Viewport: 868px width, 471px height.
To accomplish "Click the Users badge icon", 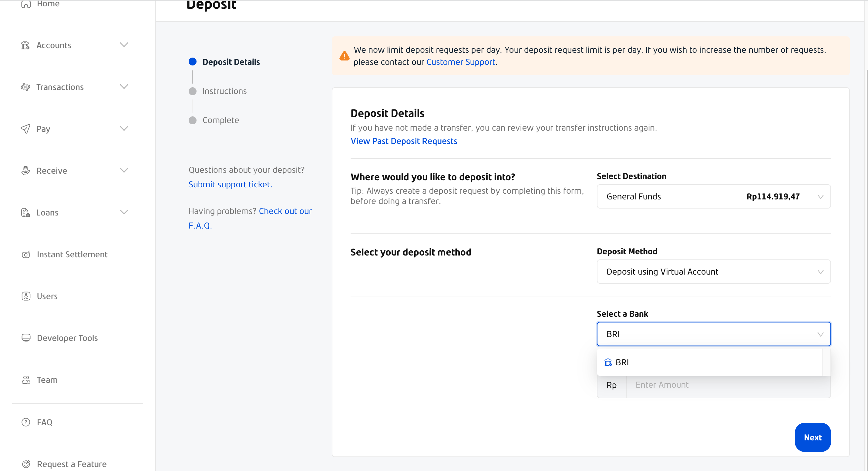I will click(26, 296).
